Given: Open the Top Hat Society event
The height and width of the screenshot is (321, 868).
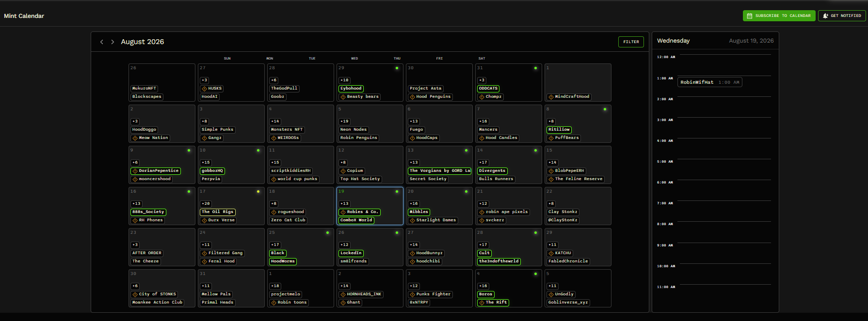Looking at the screenshot, I should pyautogui.click(x=360, y=179).
